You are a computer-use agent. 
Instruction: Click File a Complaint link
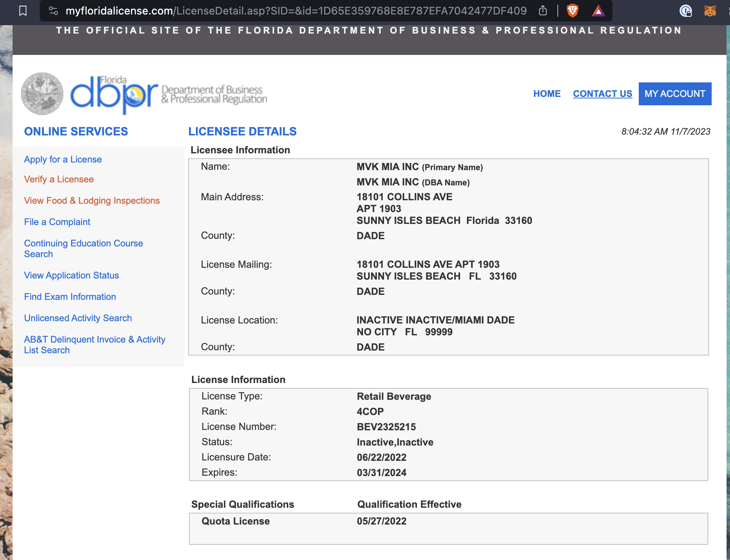click(57, 222)
